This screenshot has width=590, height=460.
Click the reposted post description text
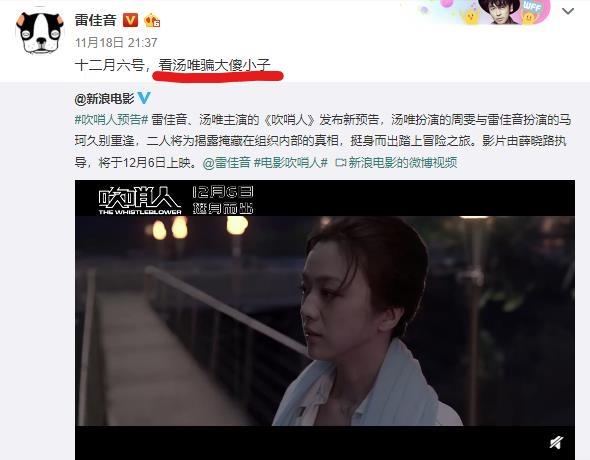[323, 141]
